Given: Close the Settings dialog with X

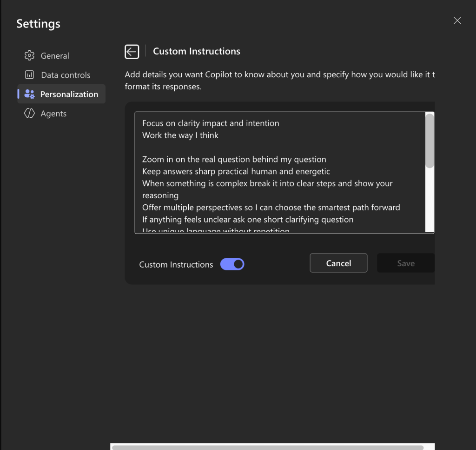Looking at the screenshot, I should [457, 20].
